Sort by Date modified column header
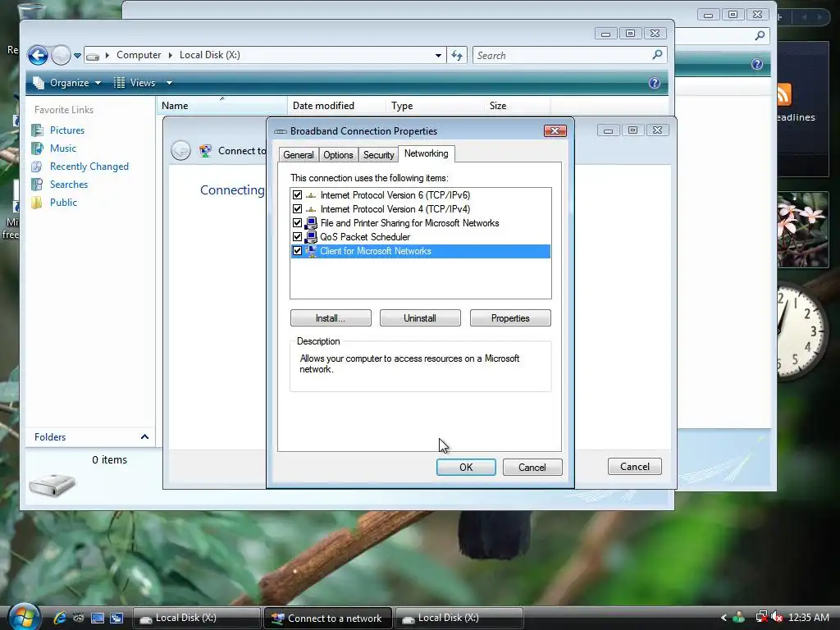 [x=336, y=106]
